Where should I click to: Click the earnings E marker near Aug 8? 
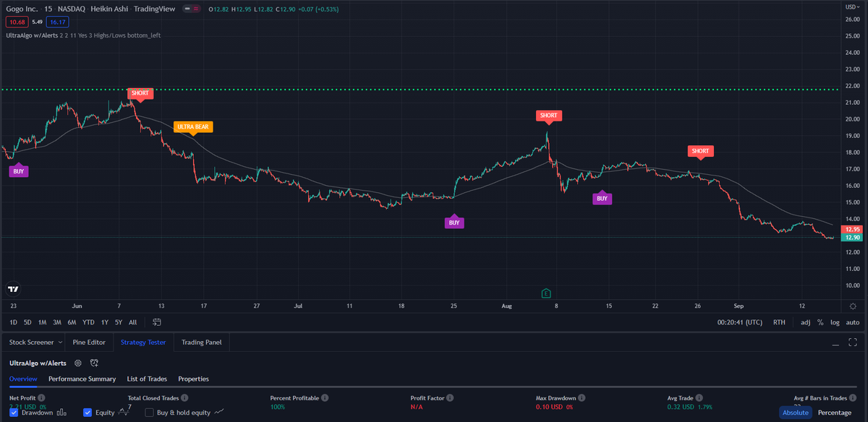548,293
